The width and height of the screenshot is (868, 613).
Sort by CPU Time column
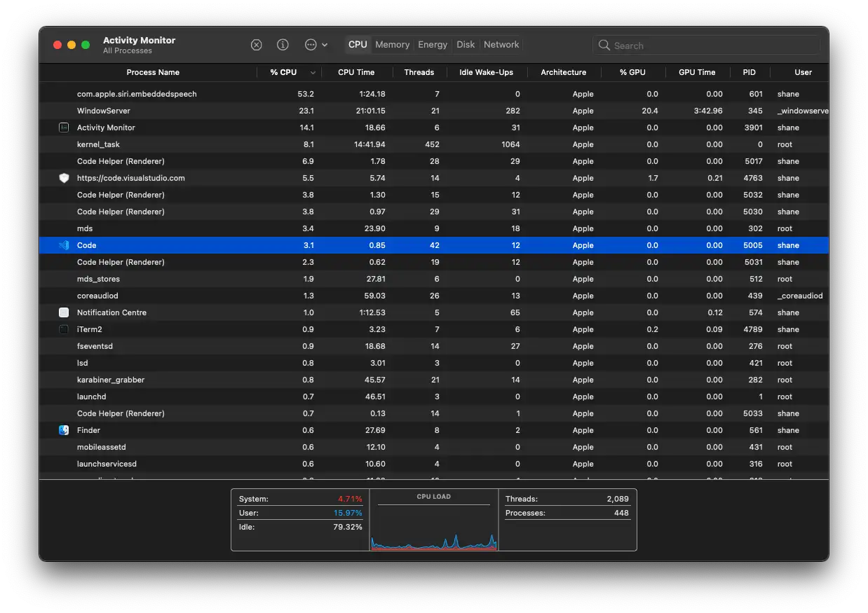tap(356, 72)
